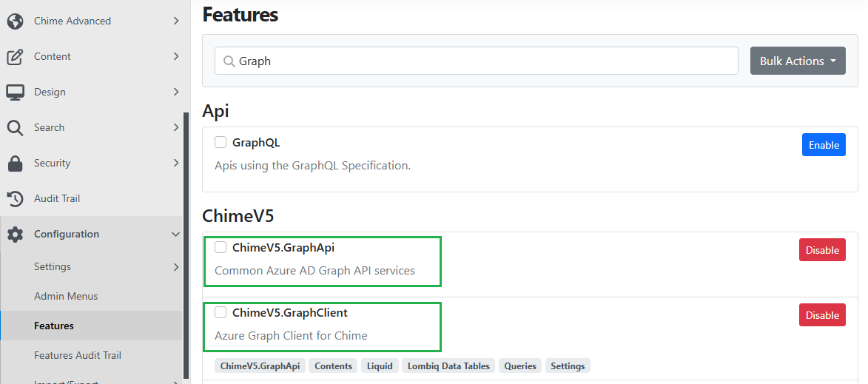
Task: Click the gear icon beside Configuration
Action: (15, 234)
